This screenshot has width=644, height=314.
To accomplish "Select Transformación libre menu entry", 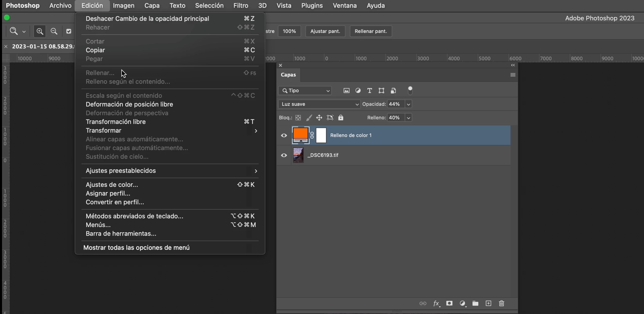I will point(116,122).
